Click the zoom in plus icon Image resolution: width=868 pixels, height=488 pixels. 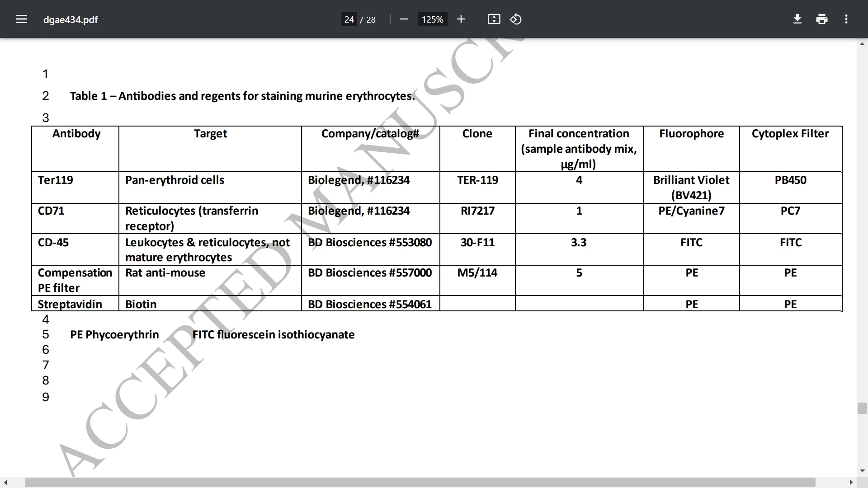click(461, 19)
